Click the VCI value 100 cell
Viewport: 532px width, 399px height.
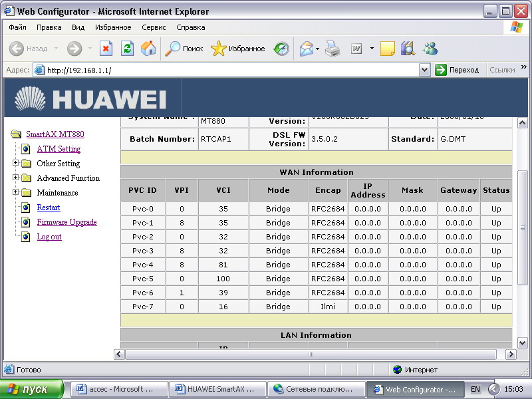coord(223,279)
